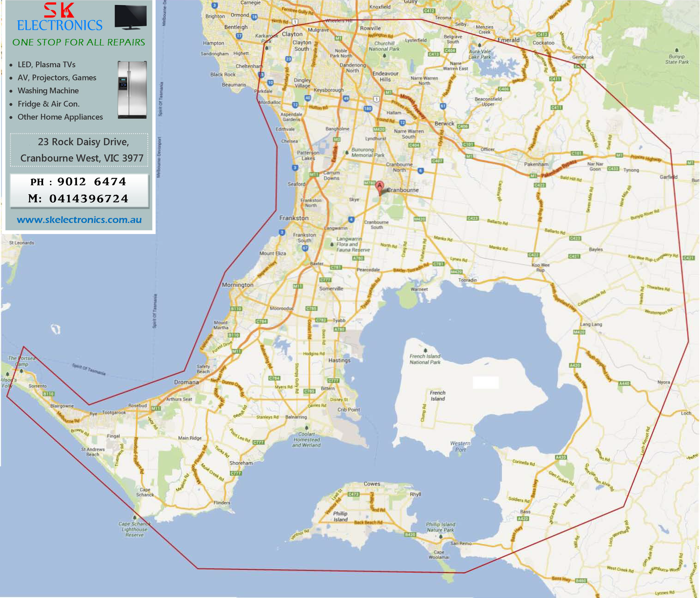
Task: Click the Mornington label on the map
Action: (238, 285)
